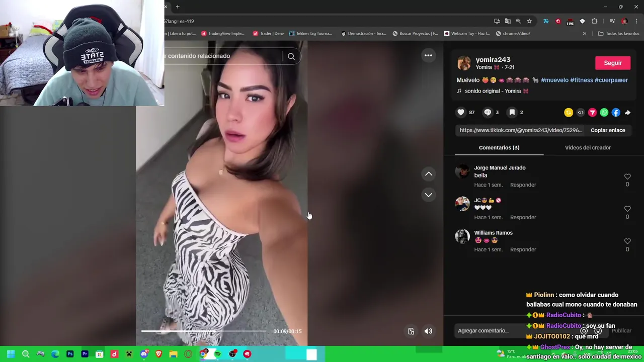Seek the video progress bar
Image resolution: width=644 pixels, height=362 pixels.
(204, 331)
